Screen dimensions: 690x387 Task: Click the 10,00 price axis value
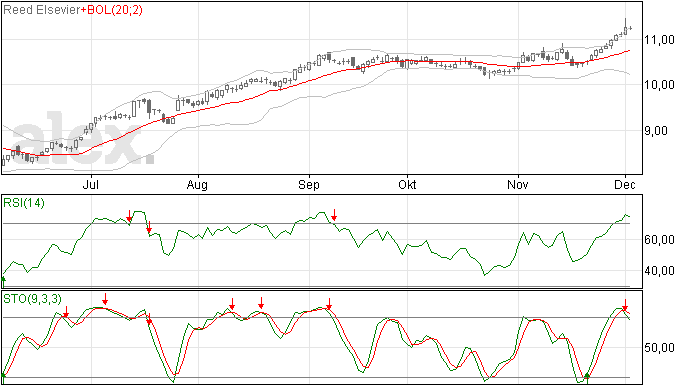(659, 85)
